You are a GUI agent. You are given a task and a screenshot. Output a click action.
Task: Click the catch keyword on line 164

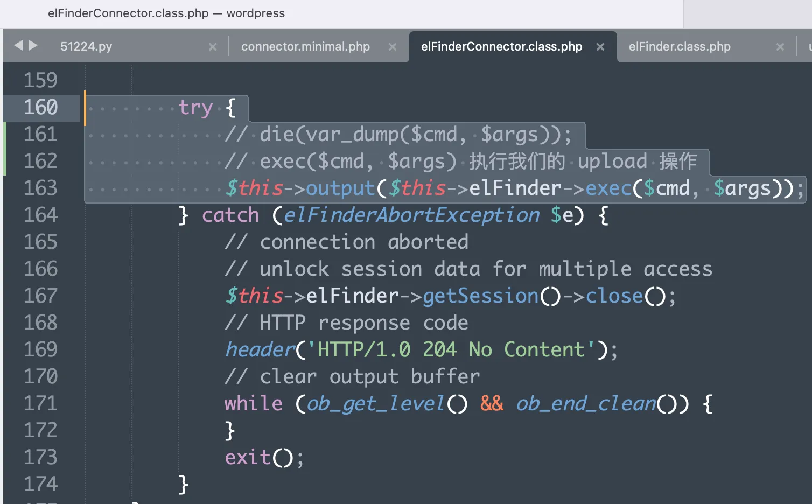[x=230, y=215]
